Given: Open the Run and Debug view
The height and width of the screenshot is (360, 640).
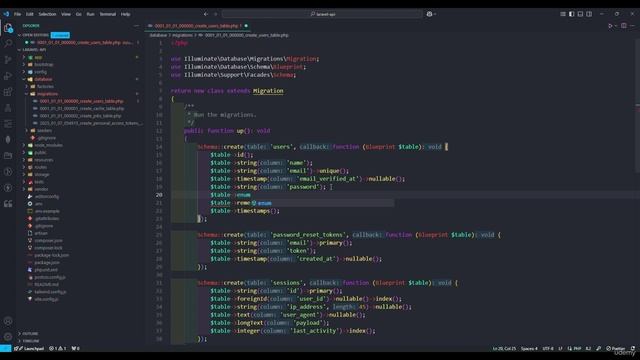Looking at the screenshot, I should (x=8, y=76).
